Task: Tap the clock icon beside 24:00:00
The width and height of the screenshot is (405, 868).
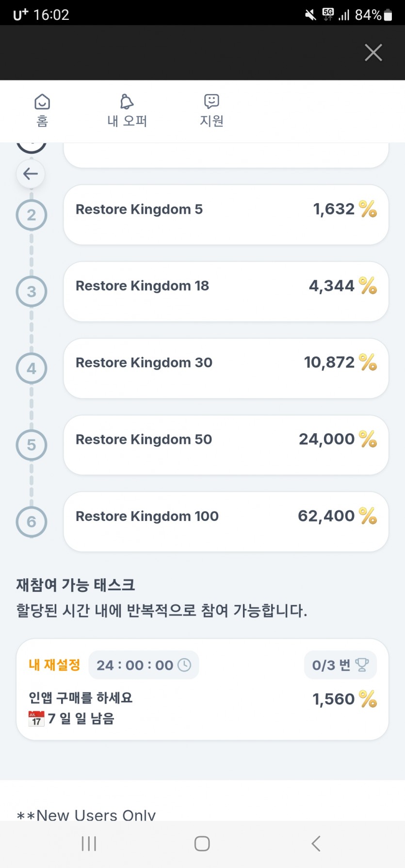Action: click(184, 665)
